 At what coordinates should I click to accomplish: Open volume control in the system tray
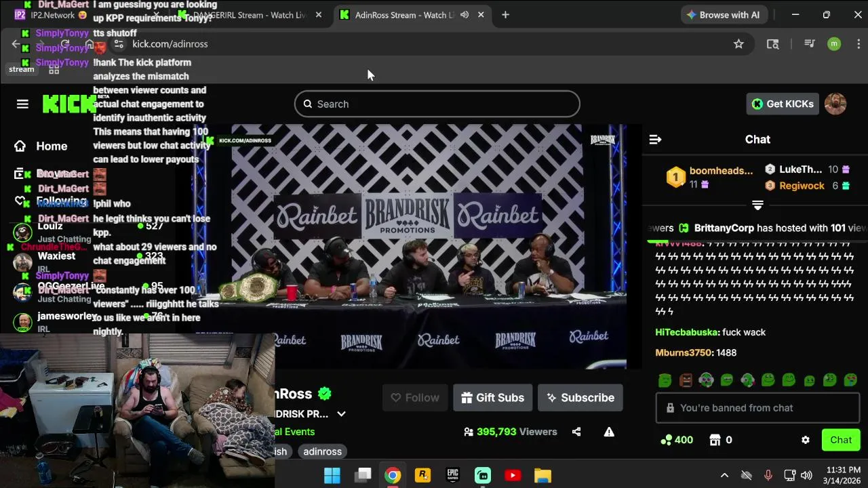pyautogui.click(x=806, y=475)
